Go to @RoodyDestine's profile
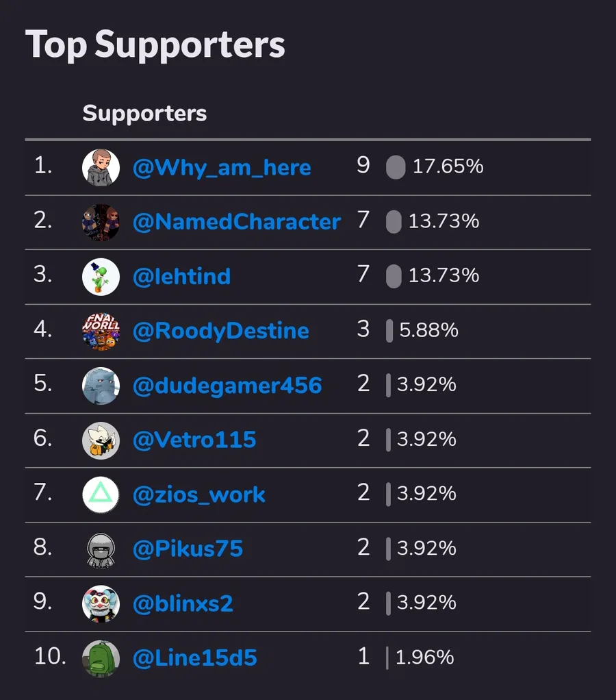 (x=221, y=332)
